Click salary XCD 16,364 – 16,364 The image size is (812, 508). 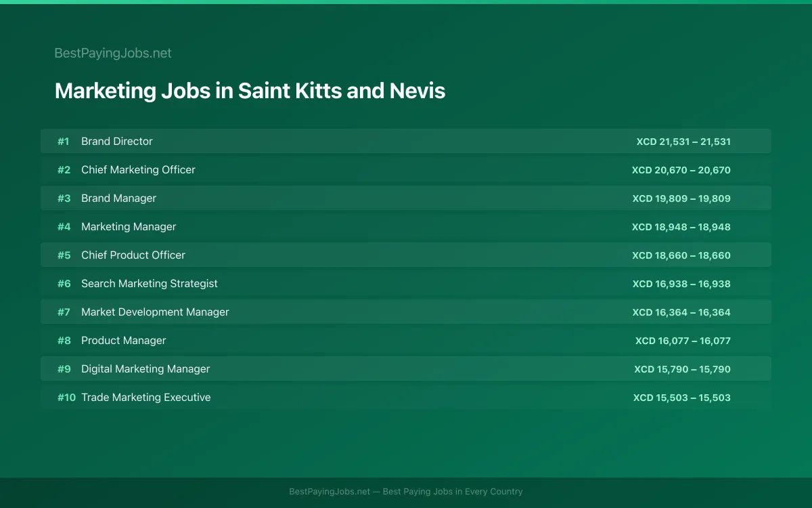[x=681, y=312]
